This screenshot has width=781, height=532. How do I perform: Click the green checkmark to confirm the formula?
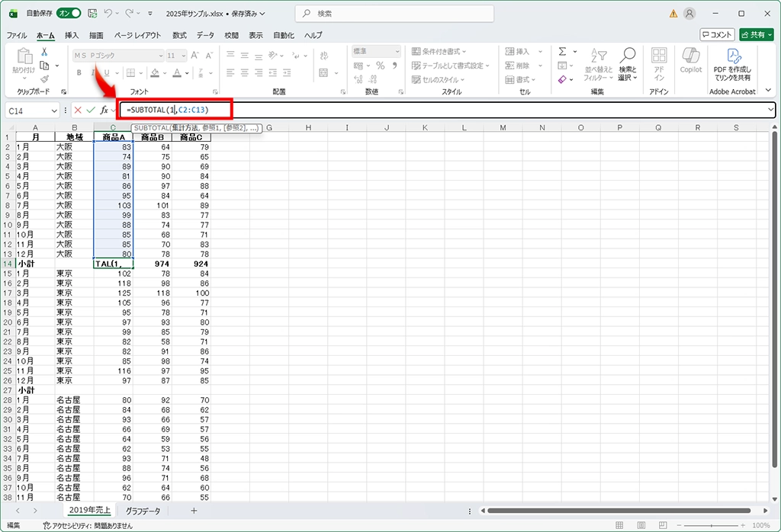click(91, 111)
